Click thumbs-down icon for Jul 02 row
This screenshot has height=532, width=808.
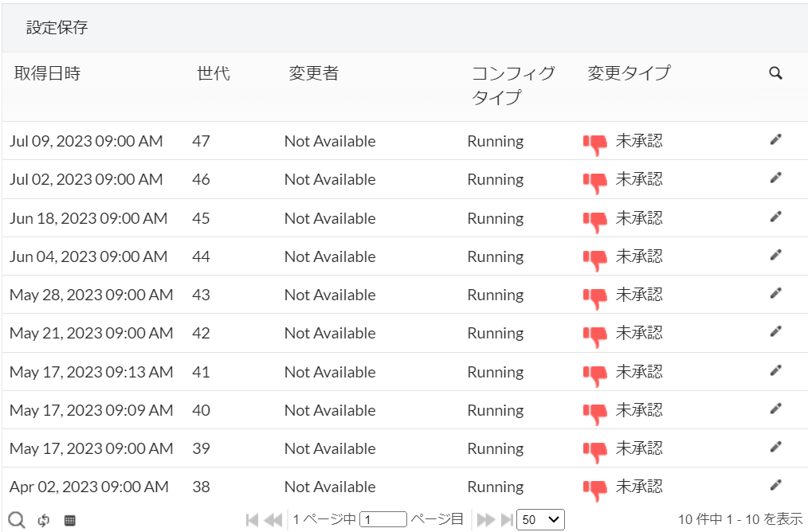594,182
